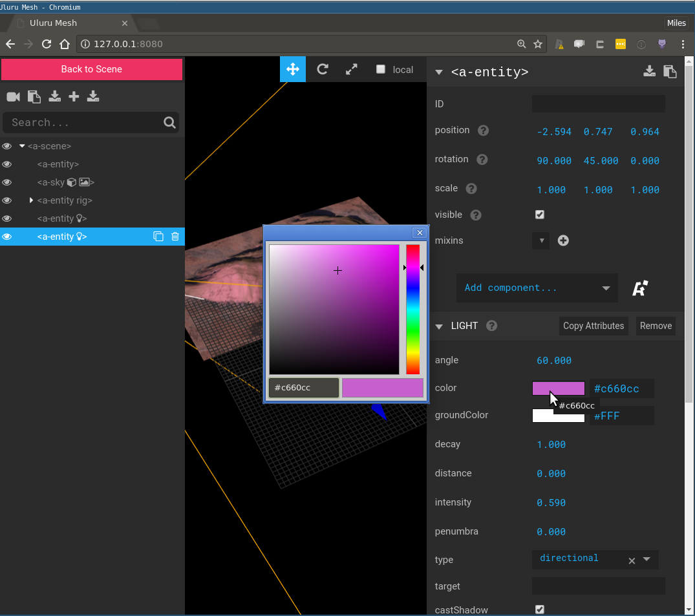Click the camera icon in scene toolbar
This screenshot has width=695, height=616.
(x=13, y=96)
